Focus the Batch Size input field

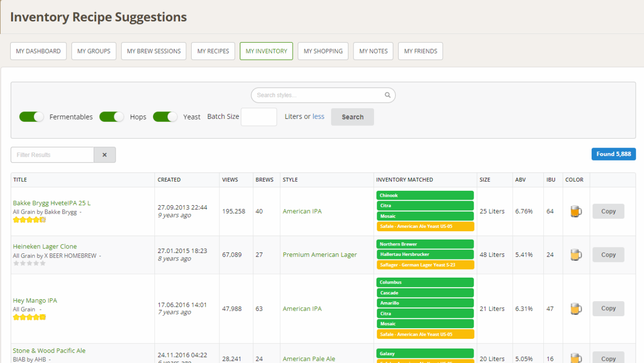coord(258,117)
